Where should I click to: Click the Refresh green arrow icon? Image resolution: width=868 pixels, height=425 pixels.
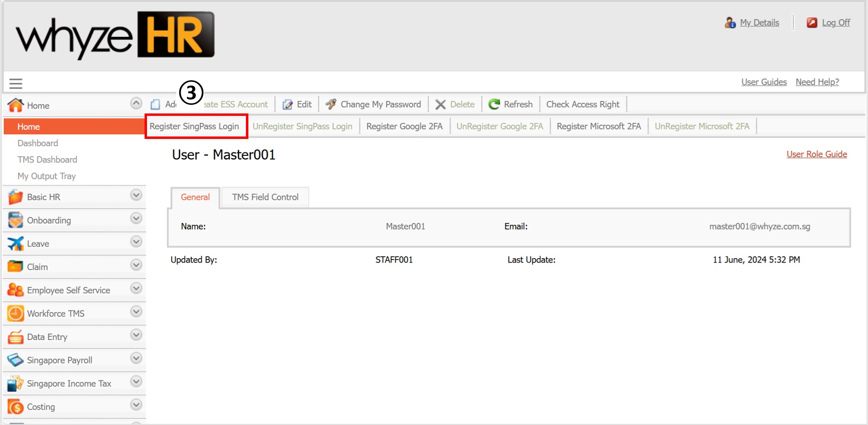(x=494, y=104)
